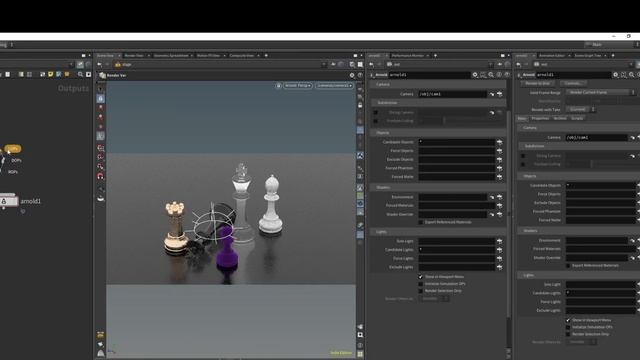Open node chooser for Camera in middle panel
The image size is (640, 360).
[x=499, y=94]
